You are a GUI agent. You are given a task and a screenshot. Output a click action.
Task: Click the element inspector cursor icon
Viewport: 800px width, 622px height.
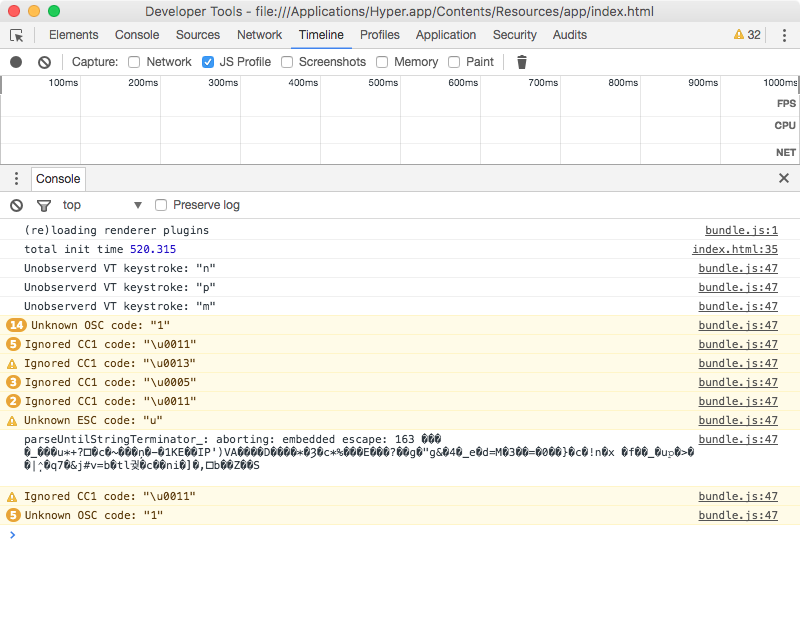(x=16, y=35)
